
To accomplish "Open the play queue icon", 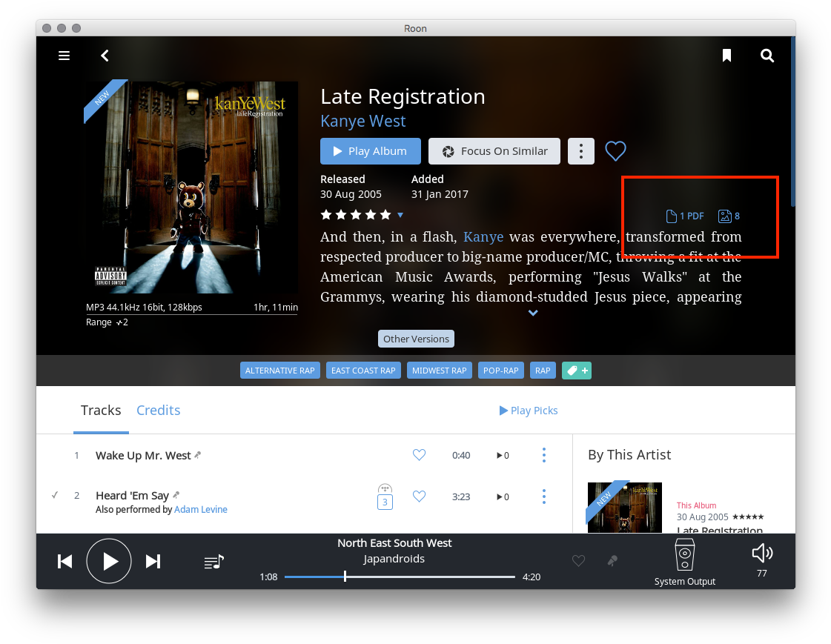I will pos(213,562).
